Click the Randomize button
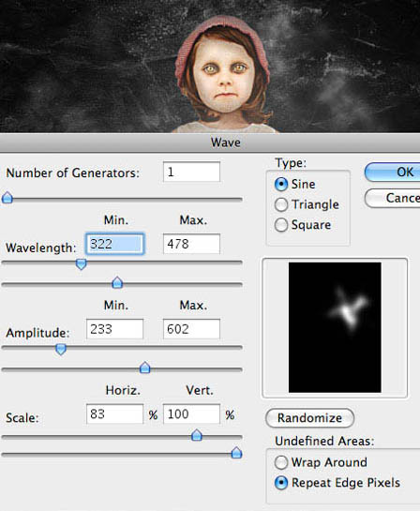 point(309,418)
